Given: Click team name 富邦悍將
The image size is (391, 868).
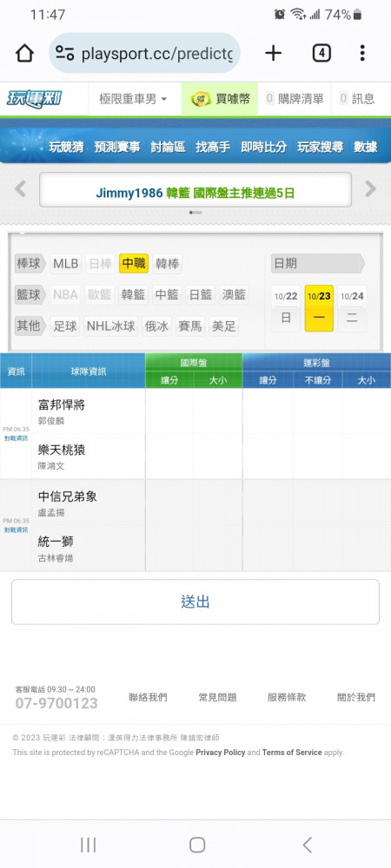Looking at the screenshot, I should point(62,404).
